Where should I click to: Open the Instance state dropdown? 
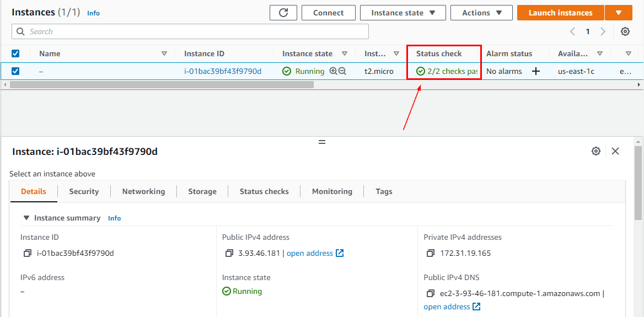(x=403, y=13)
